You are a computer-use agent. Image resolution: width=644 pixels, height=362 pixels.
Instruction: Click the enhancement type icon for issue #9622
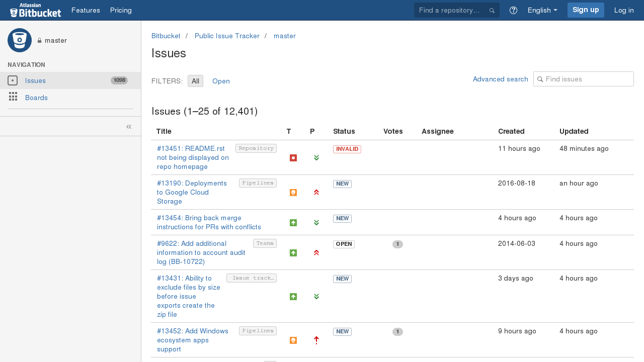click(293, 253)
